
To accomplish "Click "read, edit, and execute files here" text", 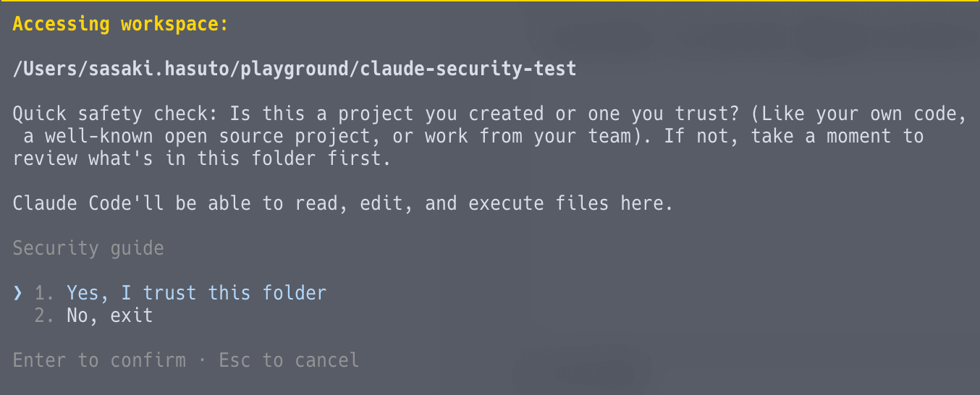I will coord(483,203).
